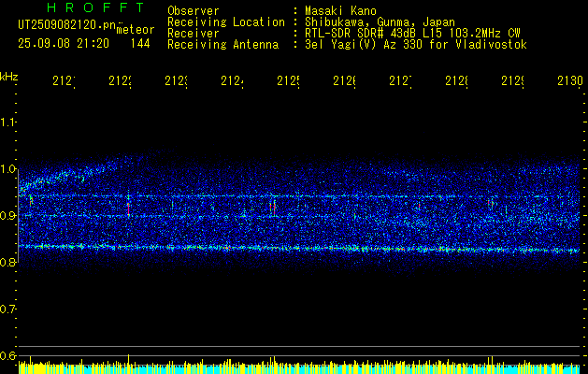Screen dimensions: 588x374
Task: Select the file name UT2509082120.pn
Action: click(x=67, y=25)
